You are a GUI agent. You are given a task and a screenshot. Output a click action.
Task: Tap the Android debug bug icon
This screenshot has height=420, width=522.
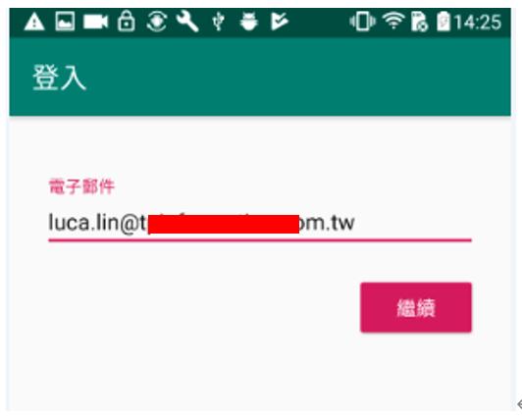pos(248,22)
